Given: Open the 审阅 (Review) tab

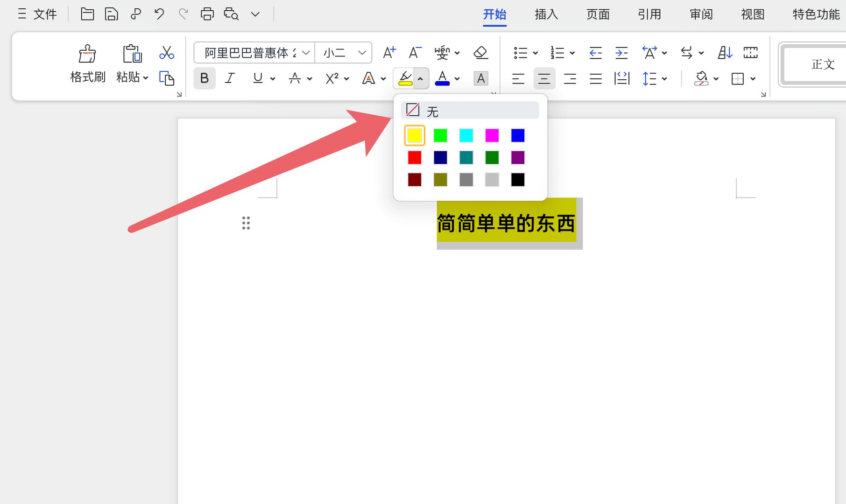Looking at the screenshot, I should click(701, 14).
